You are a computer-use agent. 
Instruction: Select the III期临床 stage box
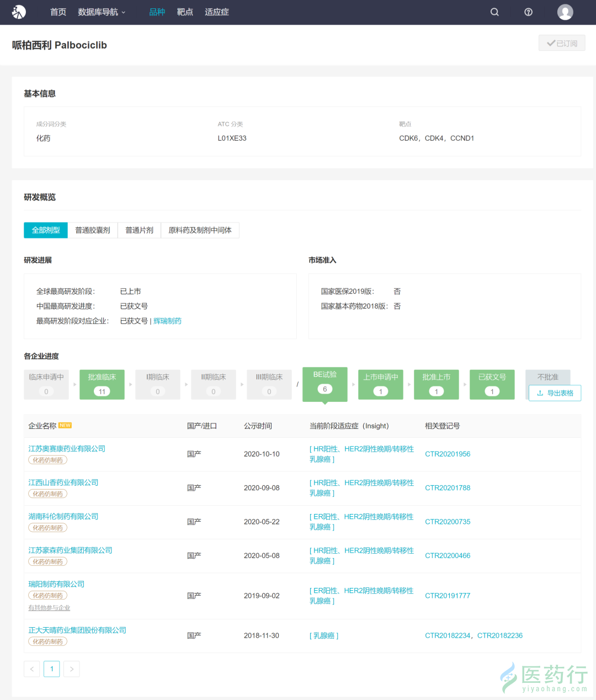click(269, 384)
